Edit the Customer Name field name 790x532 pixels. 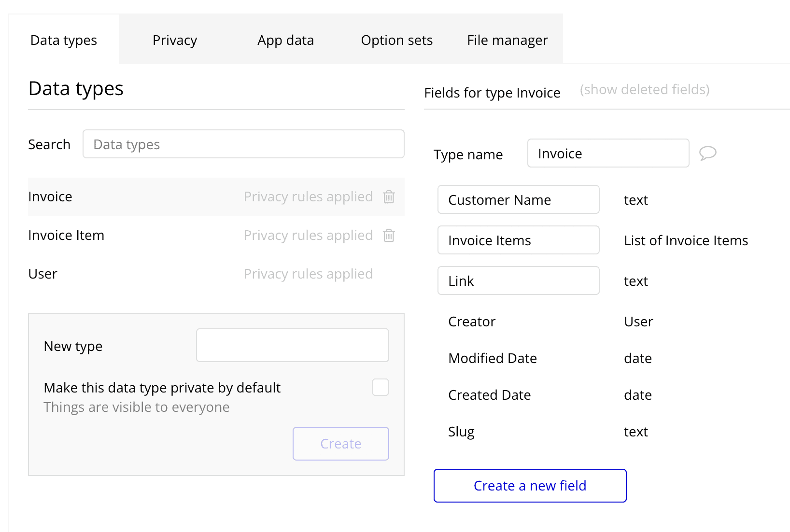[518, 200]
